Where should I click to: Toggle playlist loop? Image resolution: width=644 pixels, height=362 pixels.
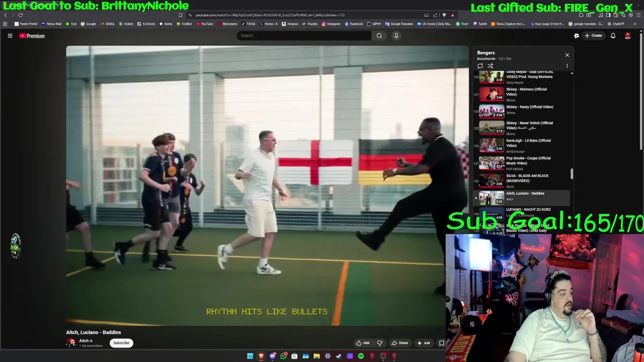480,66
